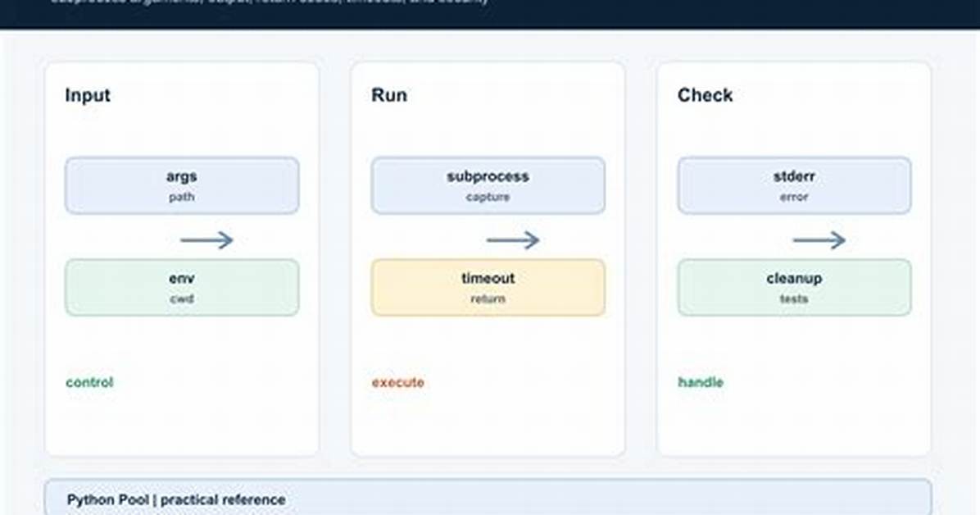Select the args path box

tap(182, 185)
